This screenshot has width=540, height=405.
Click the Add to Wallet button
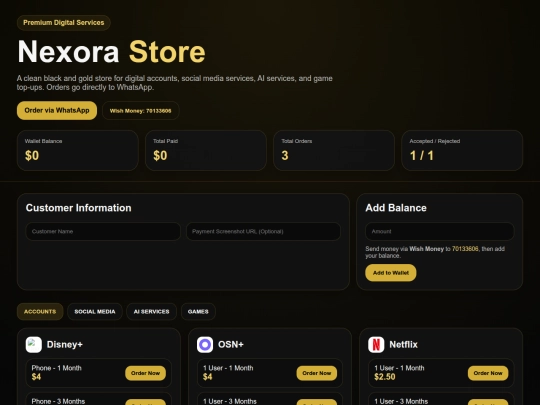[x=391, y=273]
